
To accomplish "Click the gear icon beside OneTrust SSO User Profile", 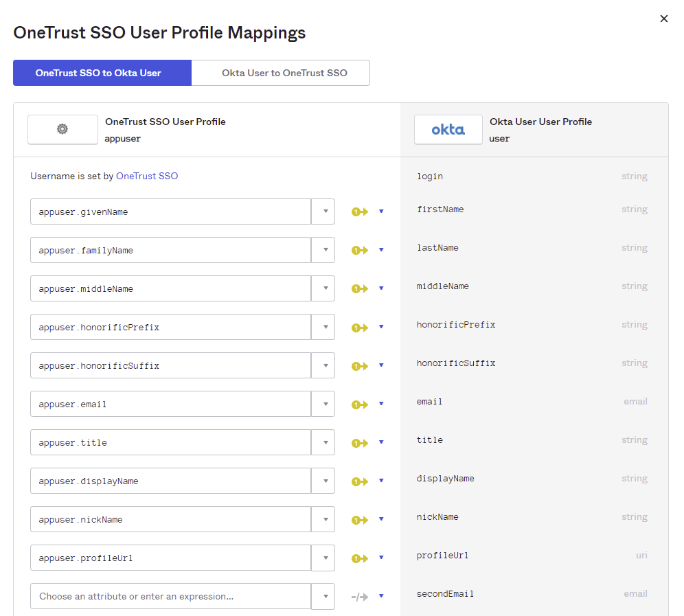I will (x=62, y=129).
